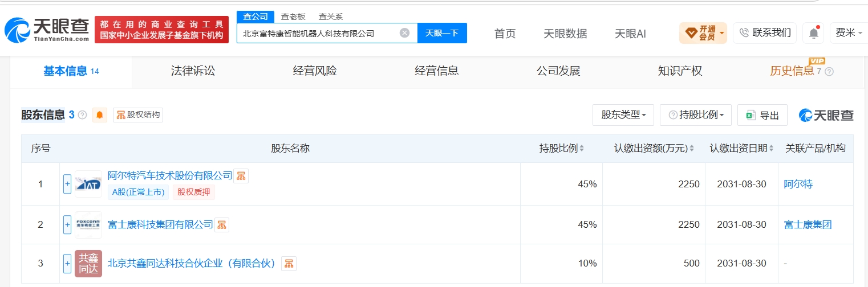Open equity structure icon for 北京共鑫同达科技合伙企业
Image resolution: width=868 pixels, height=287 pixels.
point(289,264)
